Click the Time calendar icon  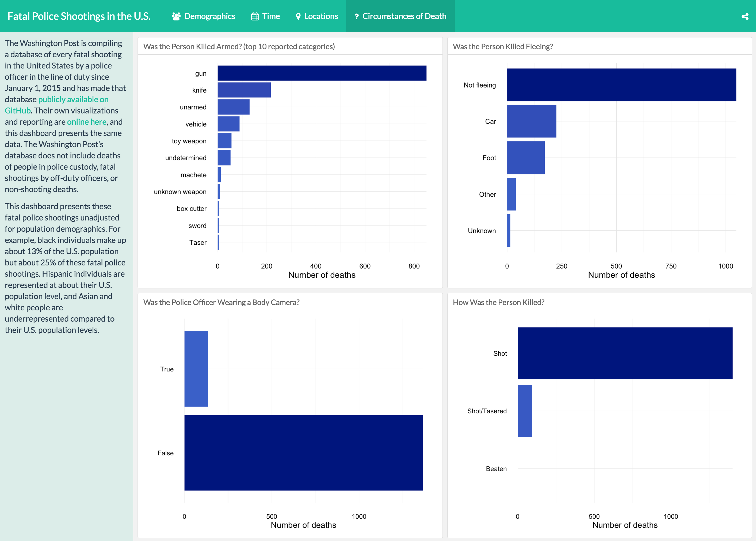(255, 16)
